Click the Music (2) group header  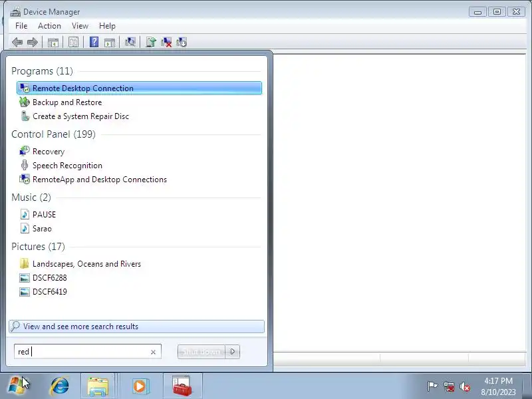click(31, 197)
